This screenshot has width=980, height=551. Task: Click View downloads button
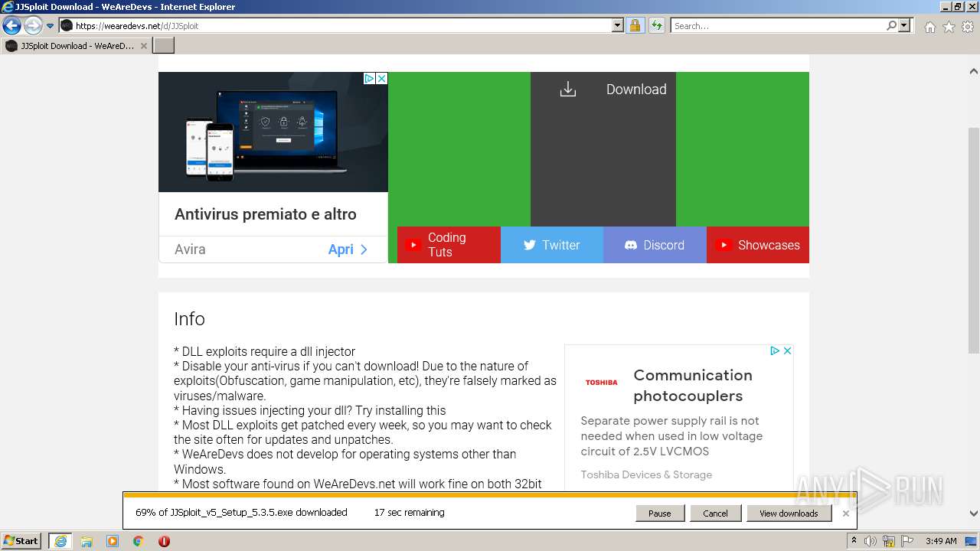789,514
